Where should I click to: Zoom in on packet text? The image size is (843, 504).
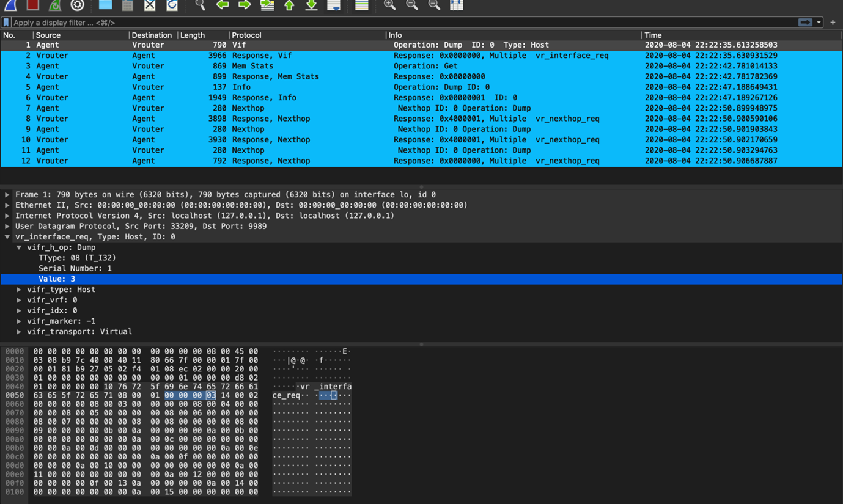389,5
